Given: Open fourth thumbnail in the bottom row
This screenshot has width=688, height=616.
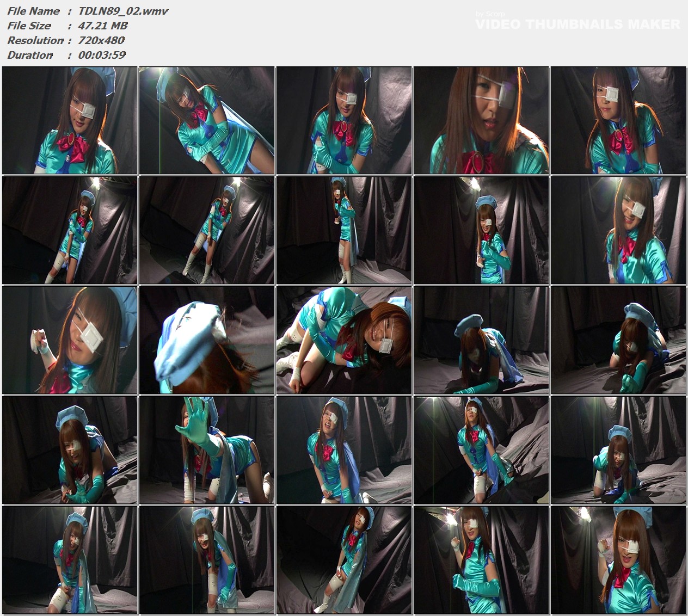Looking at the screenshot, I should pyautogui.click(x=481, y=560).
